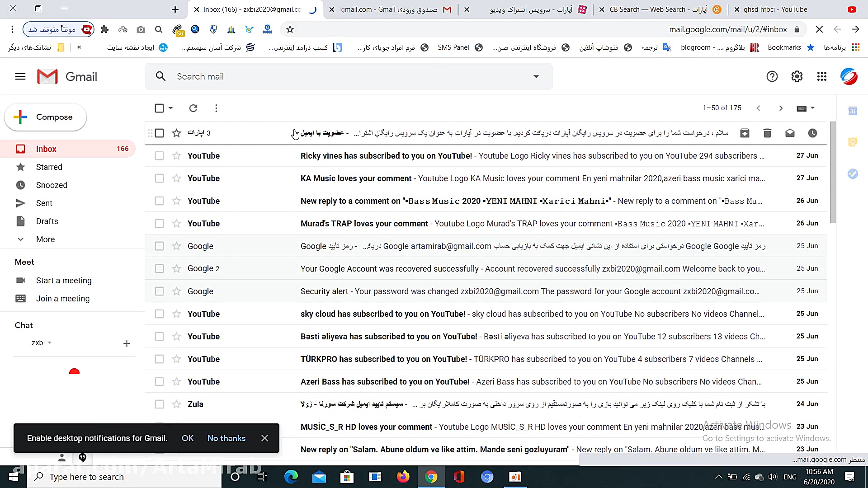Switch to the ghsd hfbci YouTube tab
Image resolution: width=868 pixels, height=488 pixels.
tap(775, 9)
